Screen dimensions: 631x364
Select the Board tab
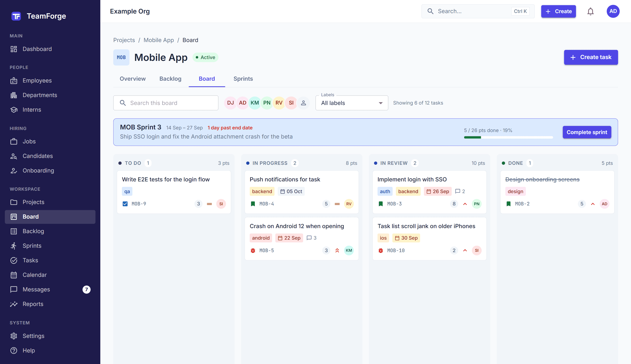pos(207,79)
